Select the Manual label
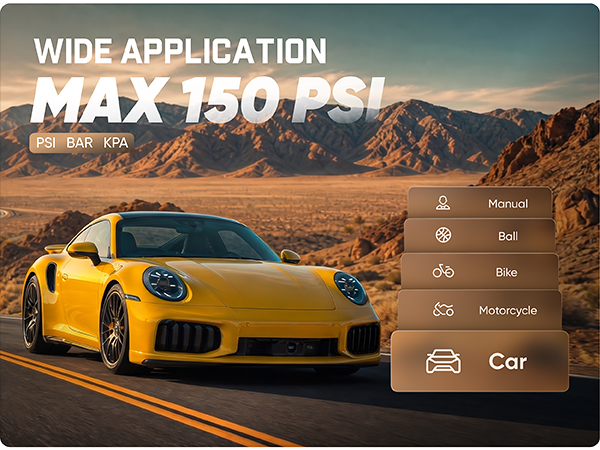The width and height of the screenshot is (600, 450). [508, 204]
